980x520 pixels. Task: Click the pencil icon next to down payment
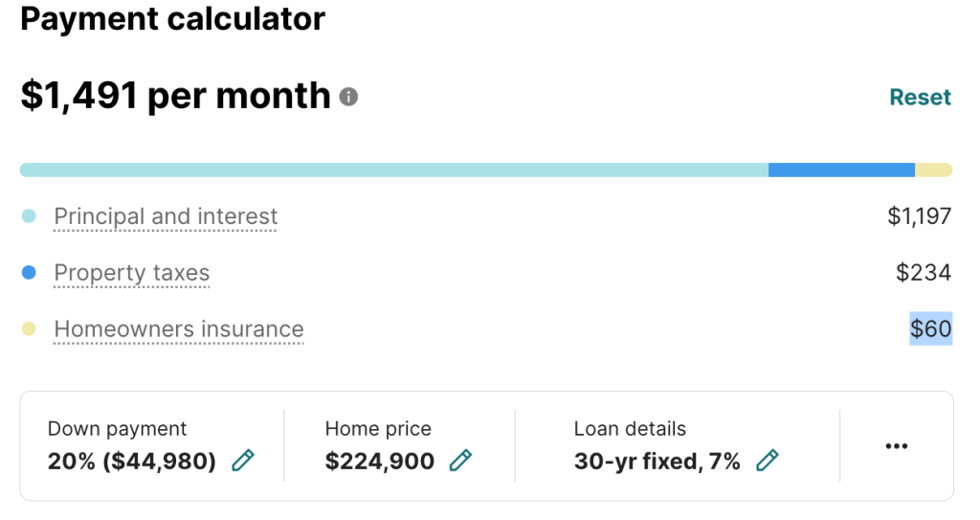point(243,461)
